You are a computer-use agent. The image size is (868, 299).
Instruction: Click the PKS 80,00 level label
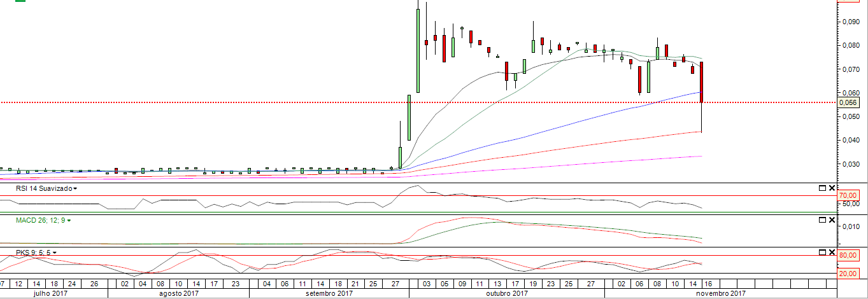pyautogui.click(x=848, y=255)
